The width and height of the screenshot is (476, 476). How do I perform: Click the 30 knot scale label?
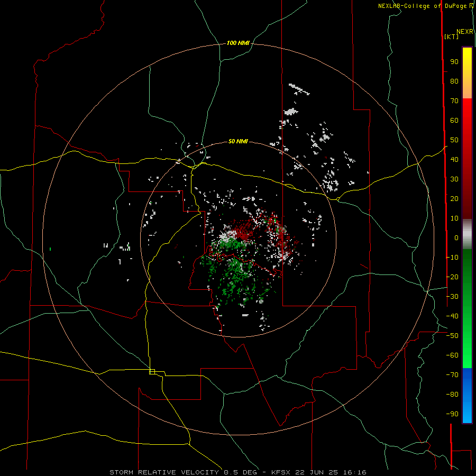click(x=454, y=179)
